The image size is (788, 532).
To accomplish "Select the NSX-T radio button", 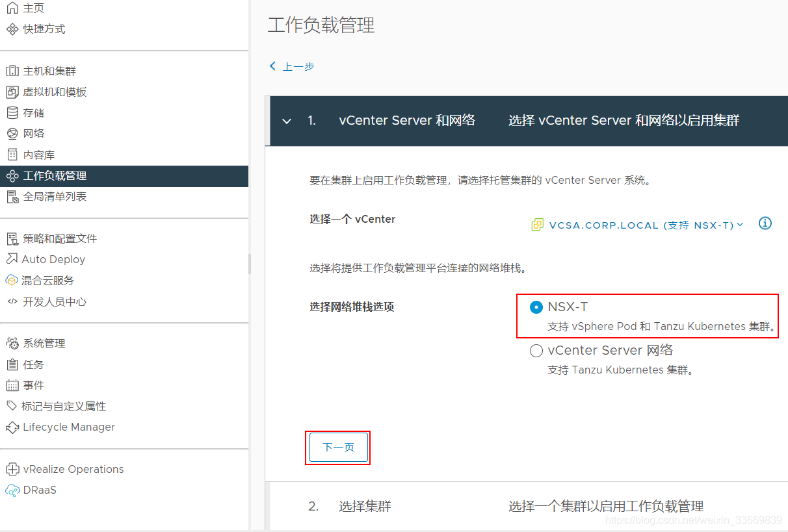I will pyautogui.click(x=536, y=307).
